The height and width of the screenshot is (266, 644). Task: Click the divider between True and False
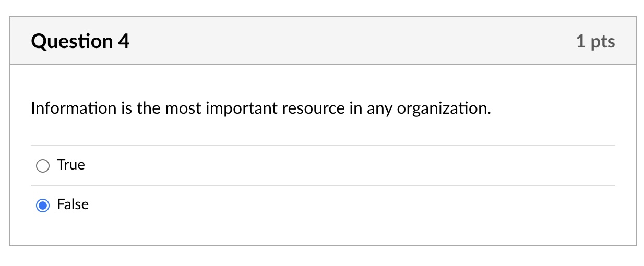click(323, 185)
